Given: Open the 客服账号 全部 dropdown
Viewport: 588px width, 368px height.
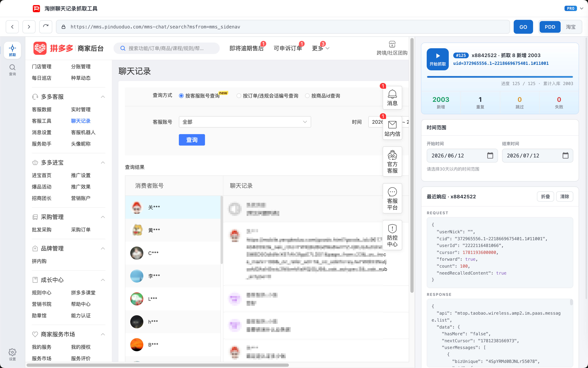Looking at the screenshot, I should pos(245,122).
